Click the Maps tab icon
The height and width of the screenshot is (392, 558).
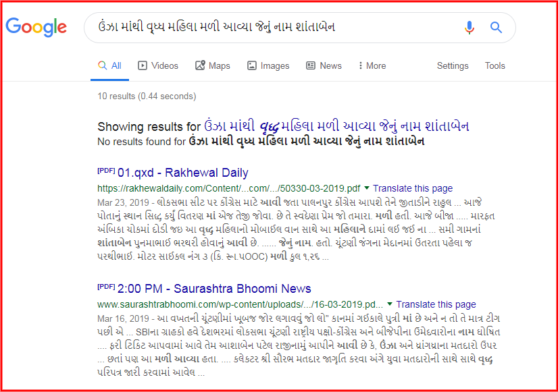coord(200,65)
